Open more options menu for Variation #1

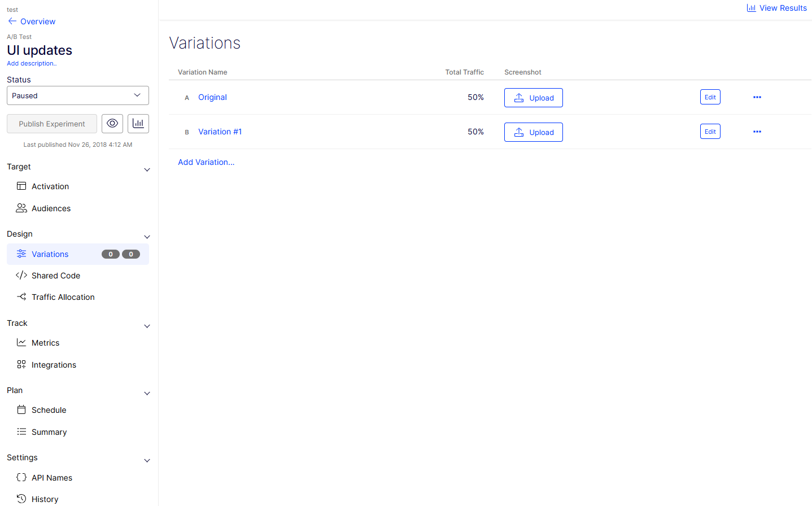757,132
